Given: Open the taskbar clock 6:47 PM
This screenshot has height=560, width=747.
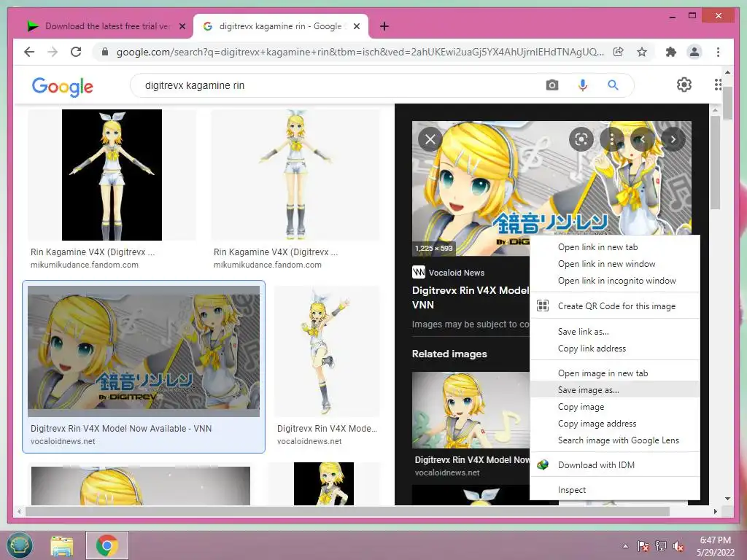Looking at the screenshot, I should tap(715, 546).
